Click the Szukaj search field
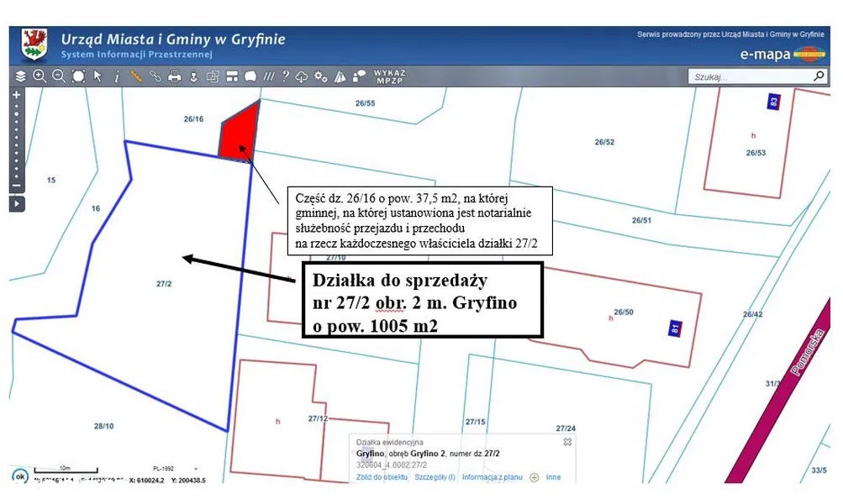The height and width of the screenshot is (504, 843). click(749, 76)
